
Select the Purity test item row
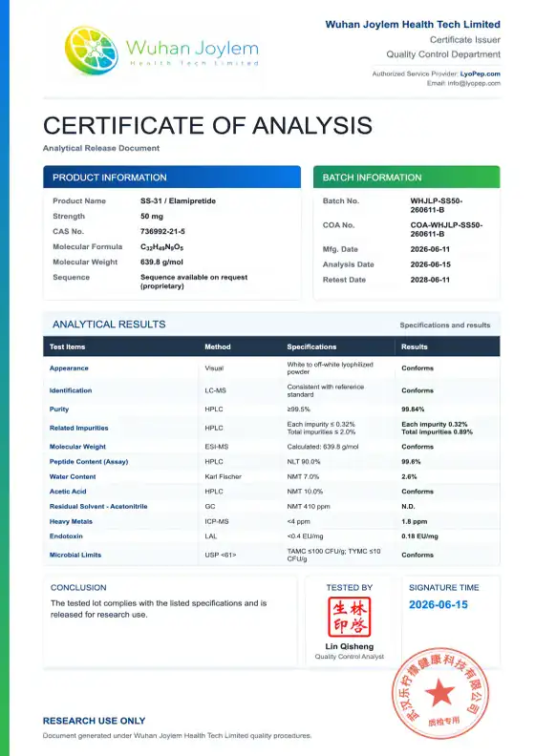pyautogui.click(x=271, y=409)
